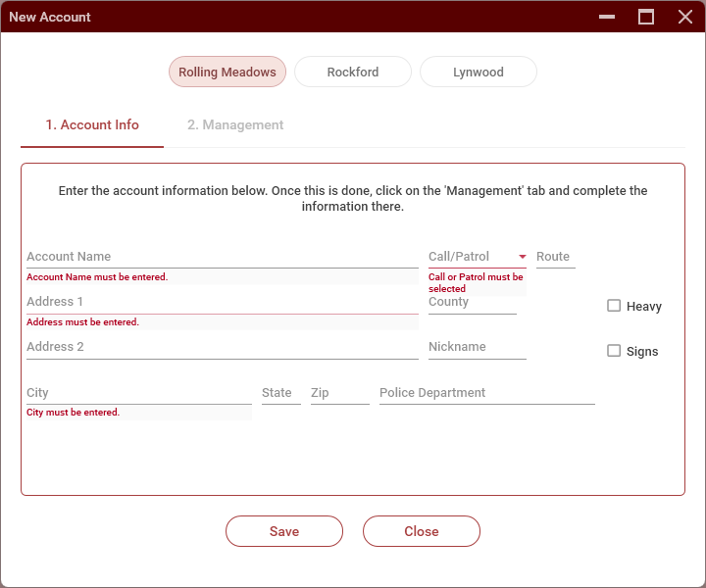
Task: Click into the County field
Action: (472, 302)
